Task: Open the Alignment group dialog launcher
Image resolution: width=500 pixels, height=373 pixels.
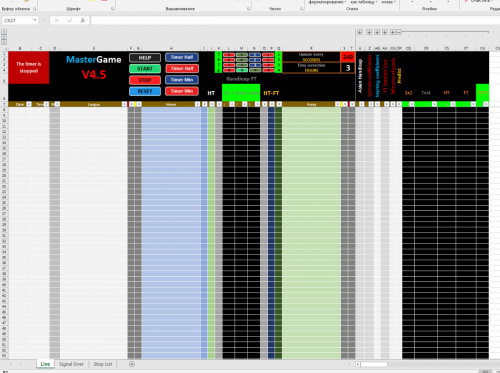Action: pos(249,9)
